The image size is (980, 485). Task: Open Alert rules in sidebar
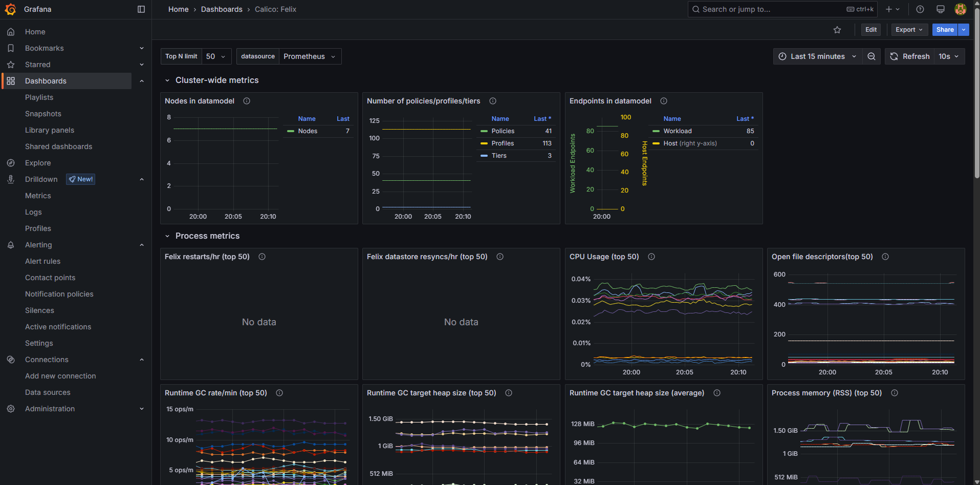[42, 261]
